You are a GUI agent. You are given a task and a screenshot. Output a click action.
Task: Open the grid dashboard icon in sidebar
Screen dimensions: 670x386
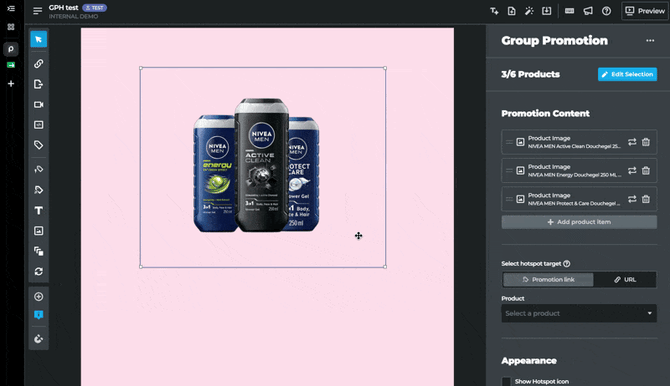pos(11,27)
